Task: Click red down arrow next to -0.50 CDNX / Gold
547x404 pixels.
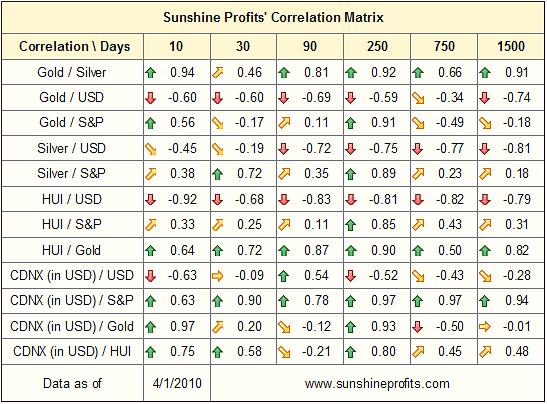Action: 418,327
